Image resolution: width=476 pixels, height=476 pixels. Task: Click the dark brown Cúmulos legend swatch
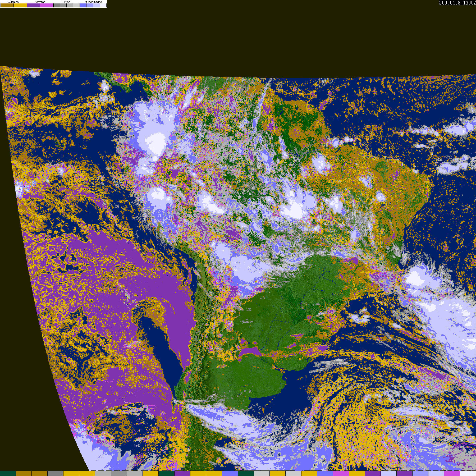pyautogui.click(x=7, y=5)
